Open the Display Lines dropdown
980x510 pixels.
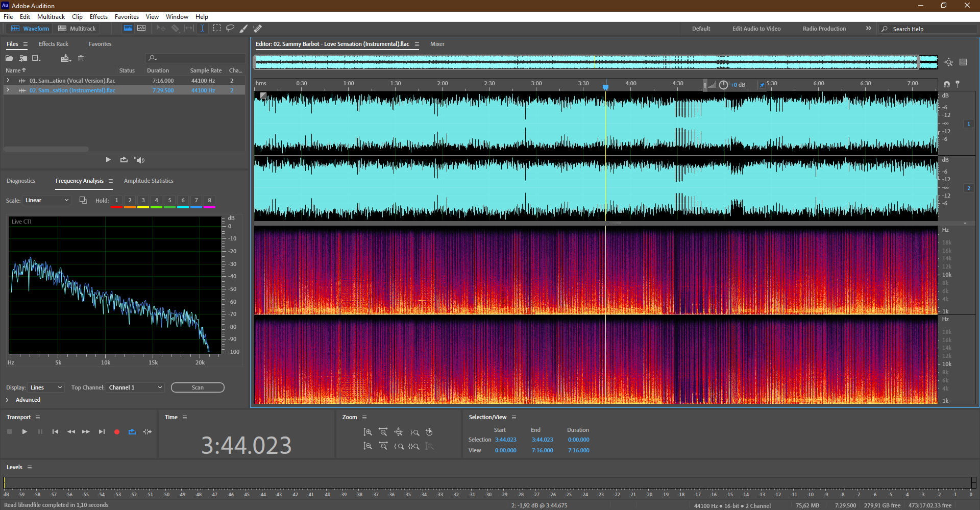[45, 387]
